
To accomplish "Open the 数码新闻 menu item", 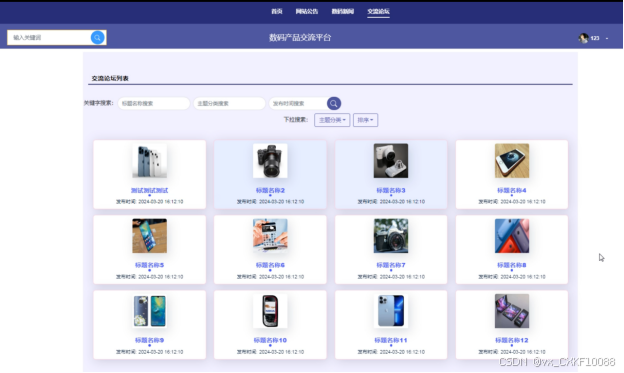I will 343,11.
